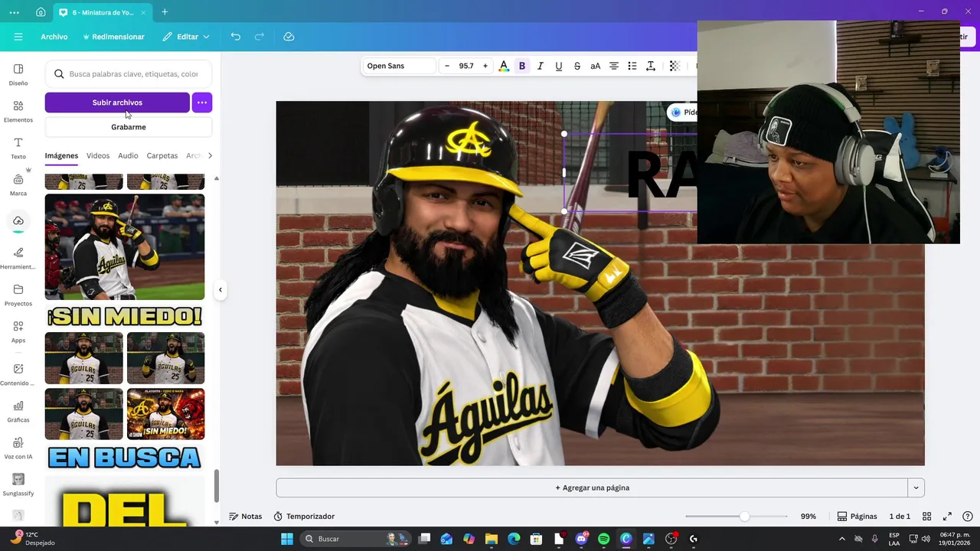The height and width of the screenshot is (551, 980).
Task: Open the uploads cloud icon in sidebar
Action: [18, 221]
